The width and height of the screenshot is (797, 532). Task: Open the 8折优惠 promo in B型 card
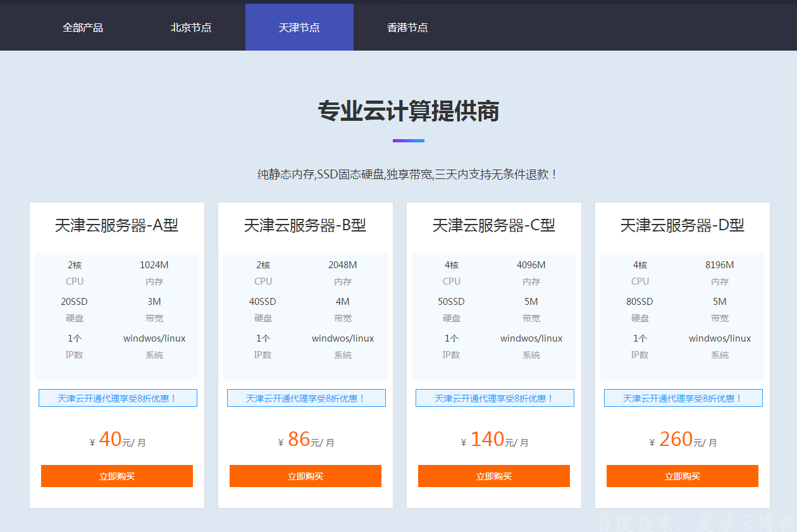(x=306, y=398)
